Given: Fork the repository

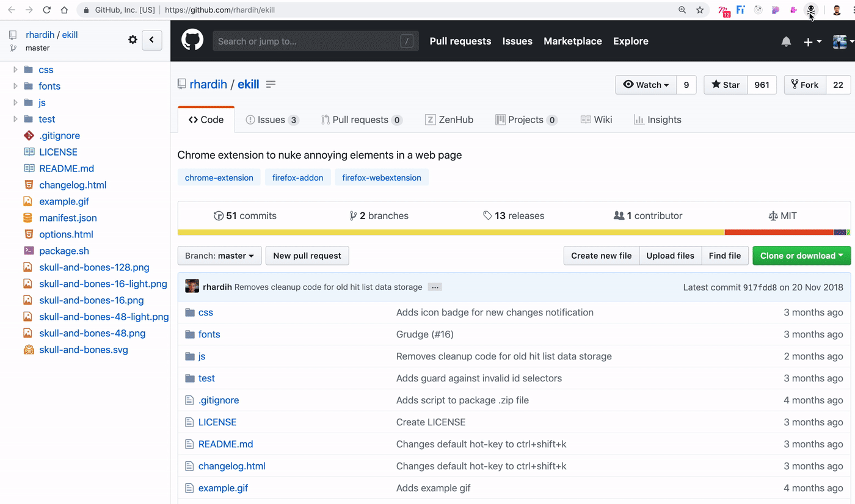Looking at the screenshot, I should coord(805,85).
